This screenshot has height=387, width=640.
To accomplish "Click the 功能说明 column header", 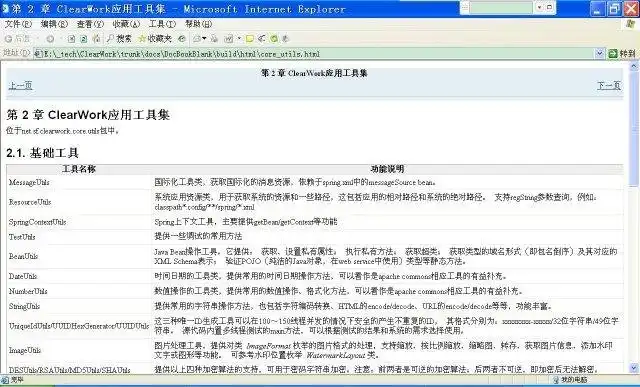I will point(387,169).
